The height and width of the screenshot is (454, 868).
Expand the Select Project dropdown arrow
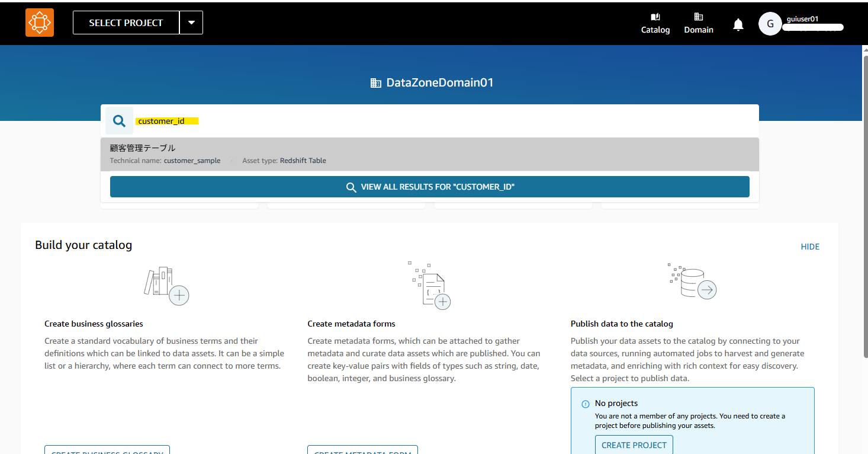click(191, 23)
